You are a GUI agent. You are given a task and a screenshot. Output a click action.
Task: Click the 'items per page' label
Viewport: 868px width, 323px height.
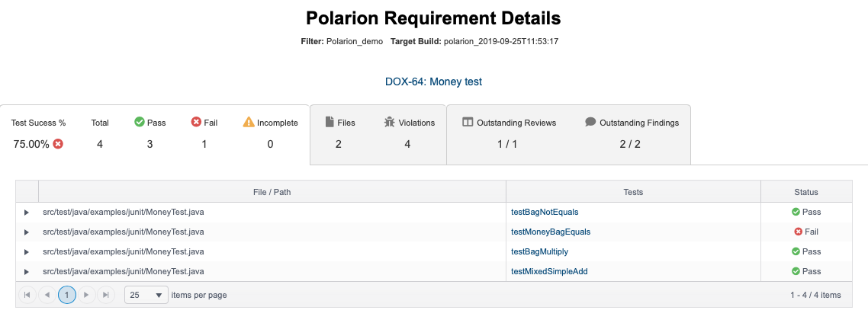(199, 295)
